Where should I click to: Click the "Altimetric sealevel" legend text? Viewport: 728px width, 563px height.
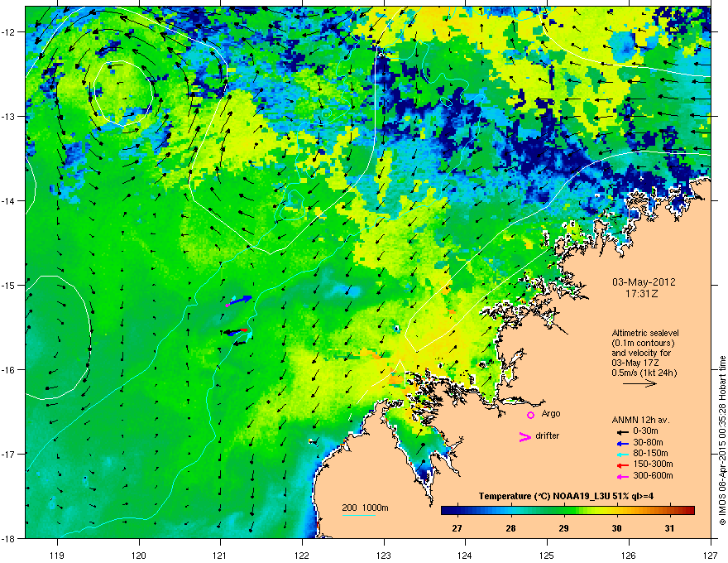(645, 333)
